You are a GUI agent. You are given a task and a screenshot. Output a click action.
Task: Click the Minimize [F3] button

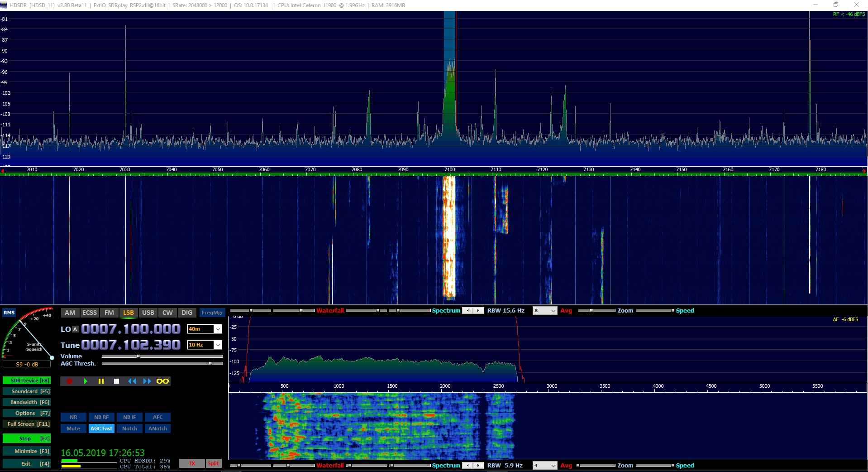(x=27, y=451)
